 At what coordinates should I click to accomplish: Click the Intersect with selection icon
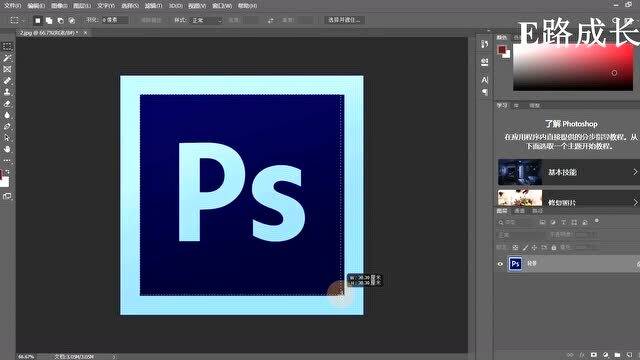coord(72,20)
